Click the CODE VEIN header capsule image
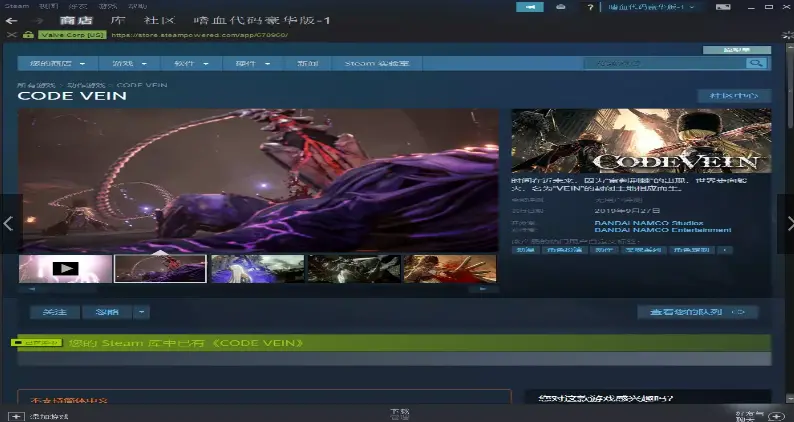Viewport: 794px width, 422px height. (x=641, y=141)
